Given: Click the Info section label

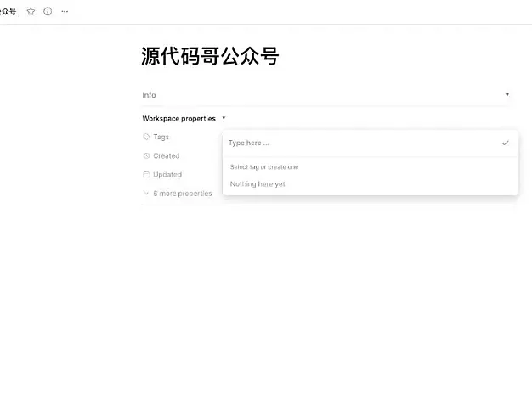Looking at the screenshot, I should tap(149, 95).
